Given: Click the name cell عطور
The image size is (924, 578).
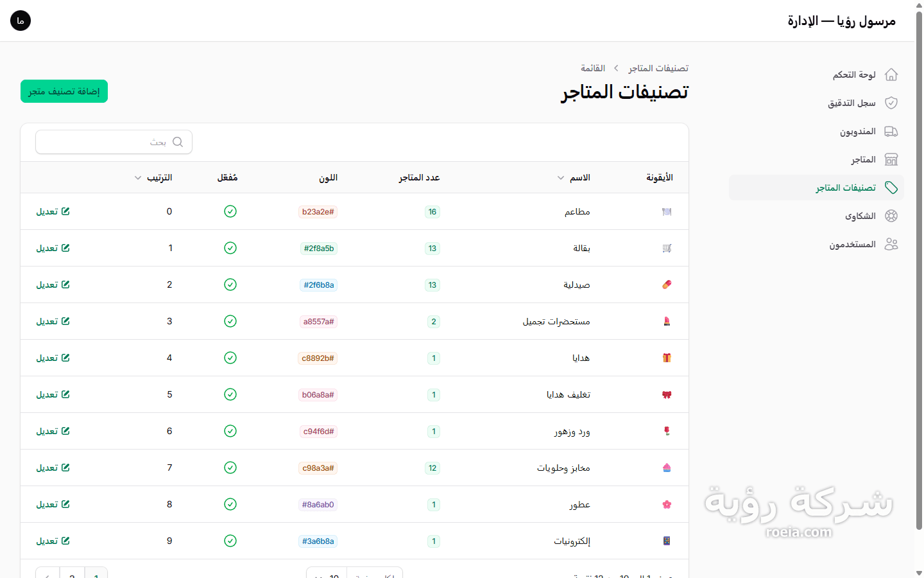Looking at the screenshot, I should click(579, 505).
